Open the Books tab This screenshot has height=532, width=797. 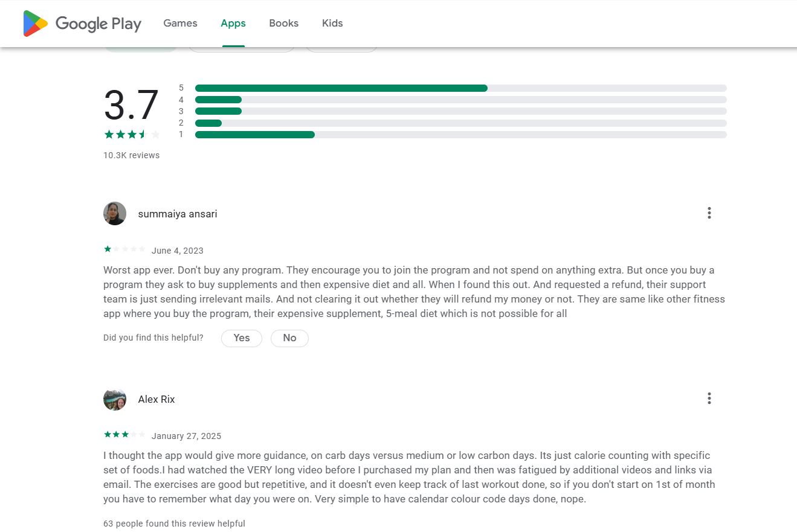point(283,24)
